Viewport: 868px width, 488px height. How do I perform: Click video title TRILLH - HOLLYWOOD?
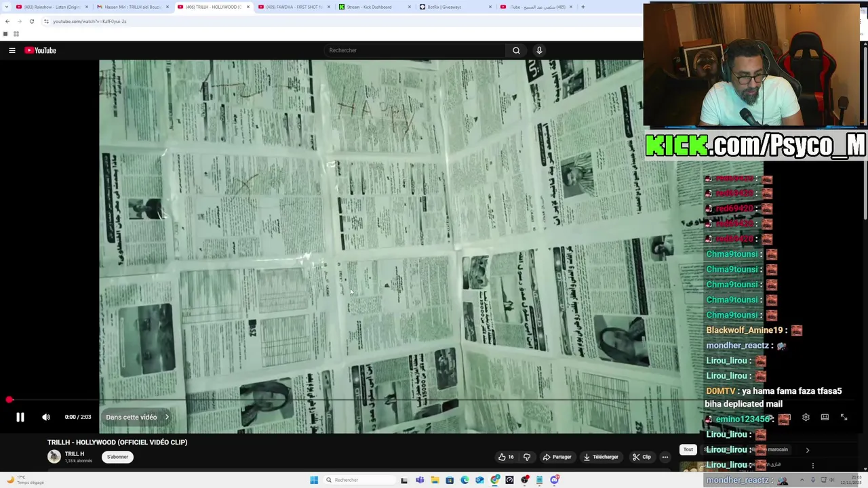coord(117,442)
